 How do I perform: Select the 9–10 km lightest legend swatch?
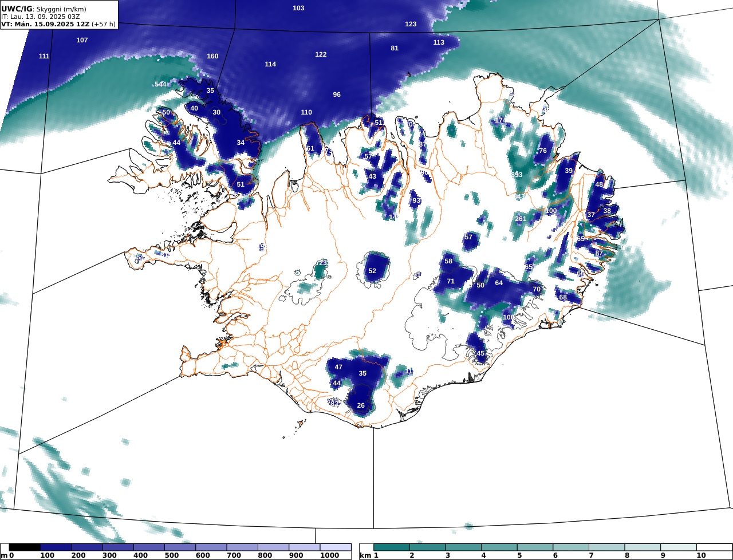(x=679, y=547)
